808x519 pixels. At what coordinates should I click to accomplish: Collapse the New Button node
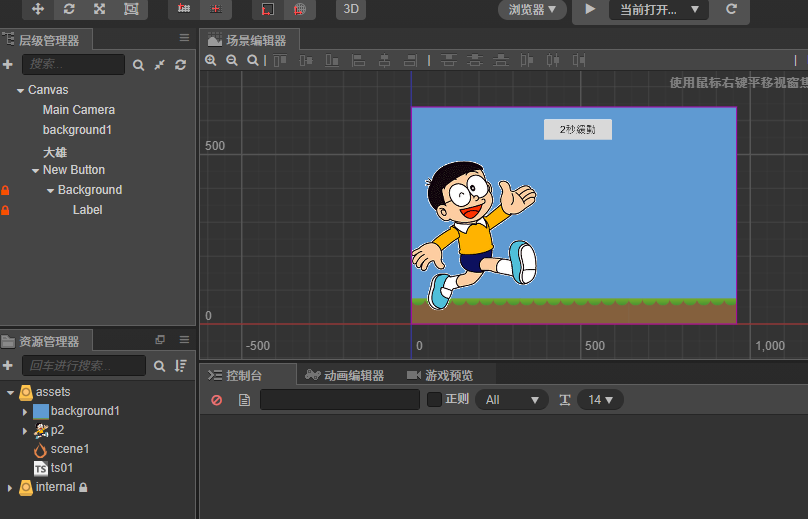[x=35, y=170]
